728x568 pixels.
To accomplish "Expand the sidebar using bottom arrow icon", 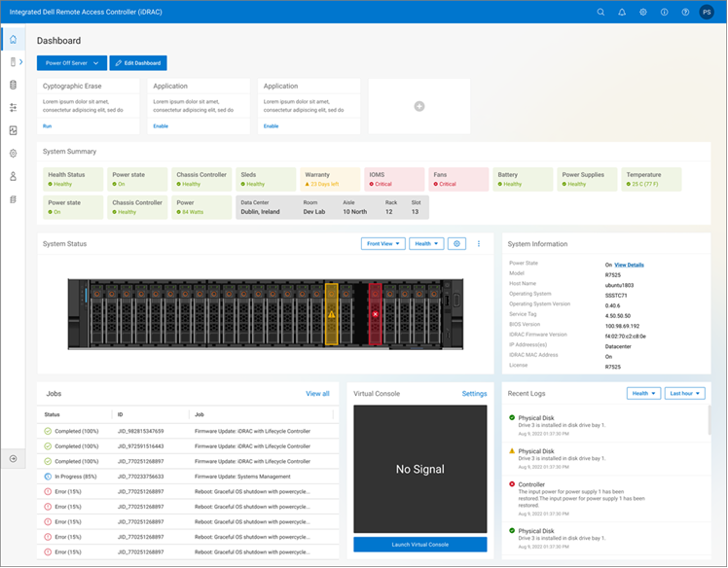I will pos(13,458).
